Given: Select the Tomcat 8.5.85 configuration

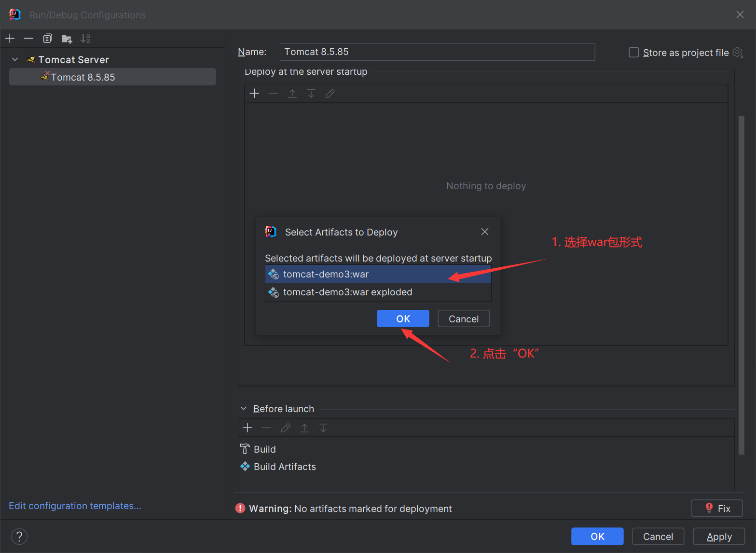Looking at the screenshot, I should coord(83,77).
